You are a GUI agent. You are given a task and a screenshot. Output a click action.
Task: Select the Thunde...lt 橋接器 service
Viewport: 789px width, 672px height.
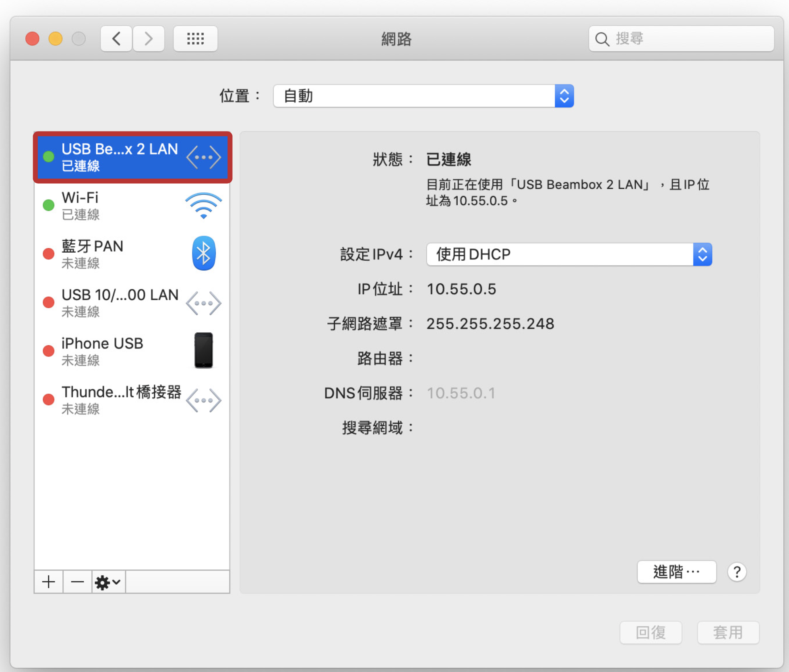point(132,400)
